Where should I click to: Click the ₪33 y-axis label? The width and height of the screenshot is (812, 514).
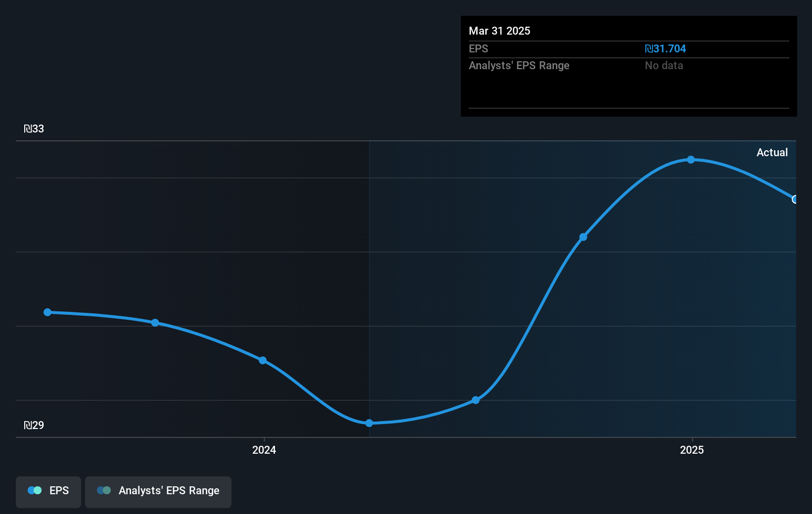point(34,128)
